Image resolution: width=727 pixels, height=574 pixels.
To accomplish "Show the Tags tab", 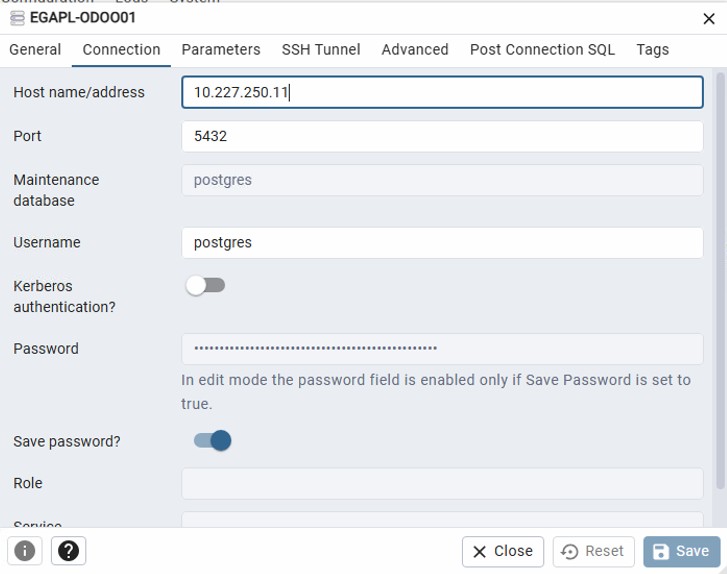I will click(x=653, y=49).
